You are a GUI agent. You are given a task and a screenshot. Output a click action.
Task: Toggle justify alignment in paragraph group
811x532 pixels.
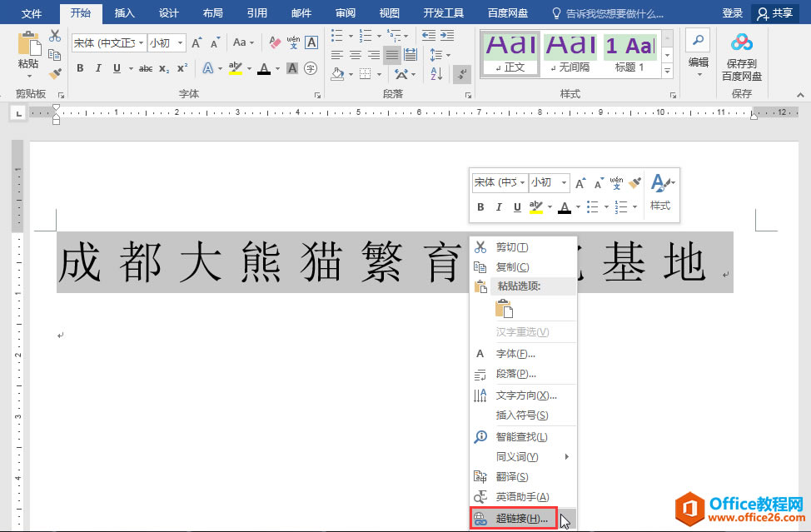click(392, 54)
